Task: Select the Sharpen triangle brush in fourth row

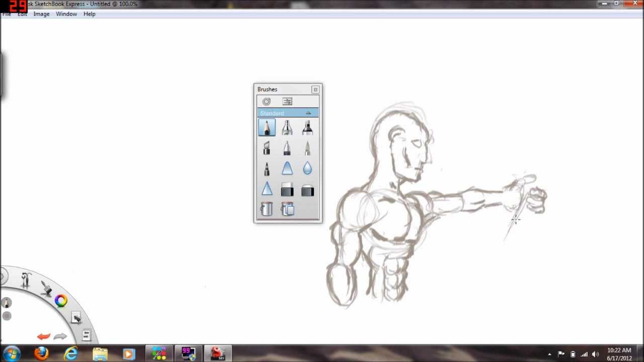Action: click(267, 189)
